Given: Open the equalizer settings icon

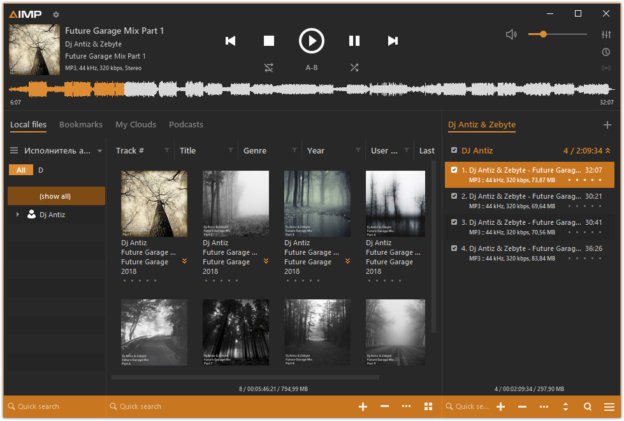Looking at the screenshot, I should click(605, 34).
